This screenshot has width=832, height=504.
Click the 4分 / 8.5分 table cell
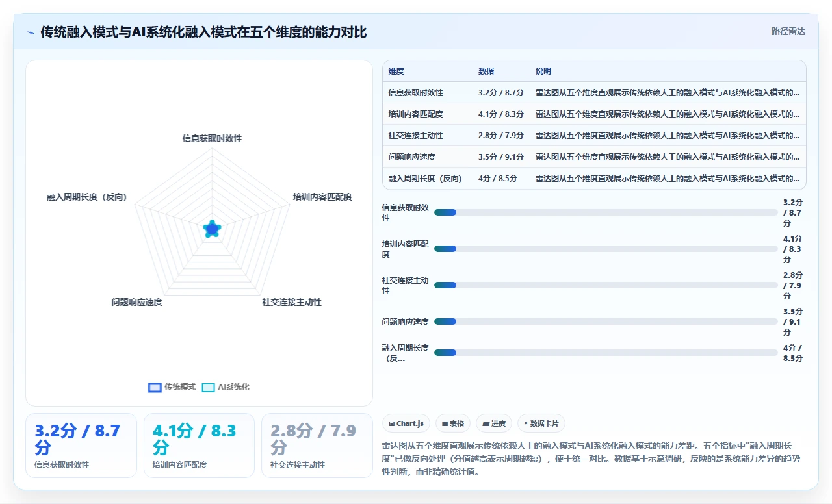coord(497,179)
